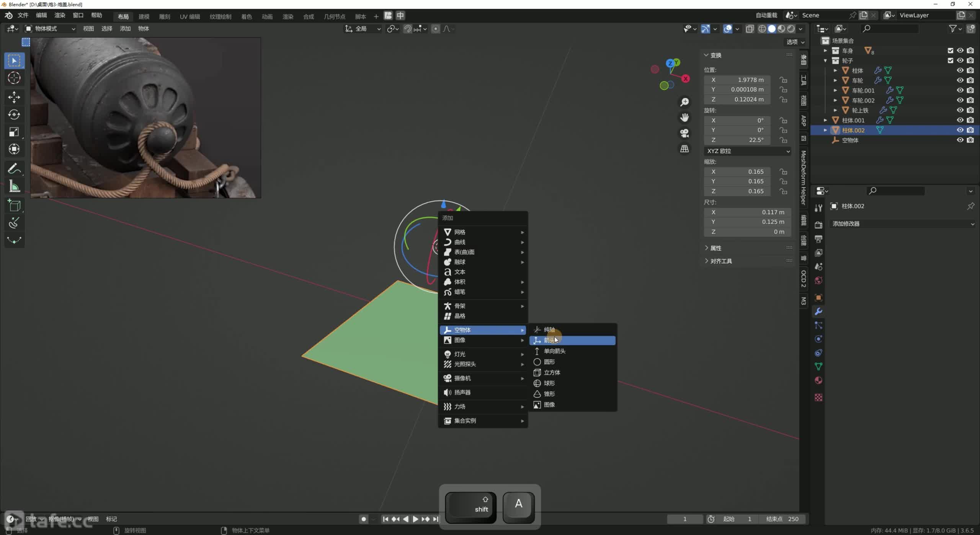The height and width of the screenshot is (535, 980).
Task: Choose Single Arrow (单向箭头) empty
Action: [x=573, y=351]
